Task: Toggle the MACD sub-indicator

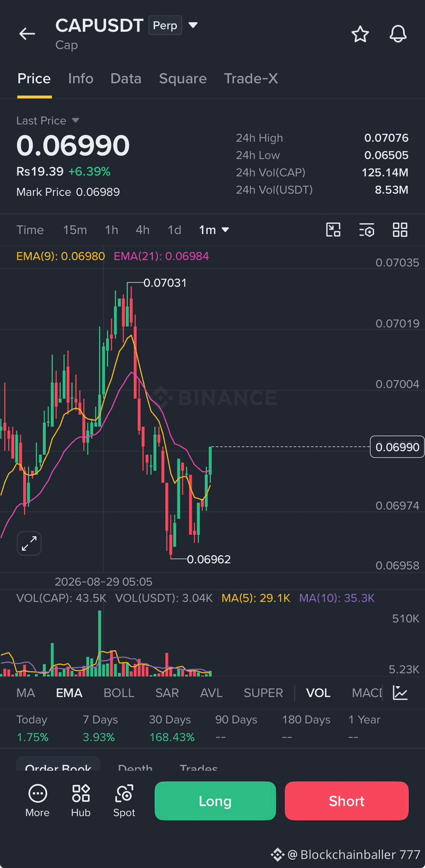Action: [x=367, y=693]
